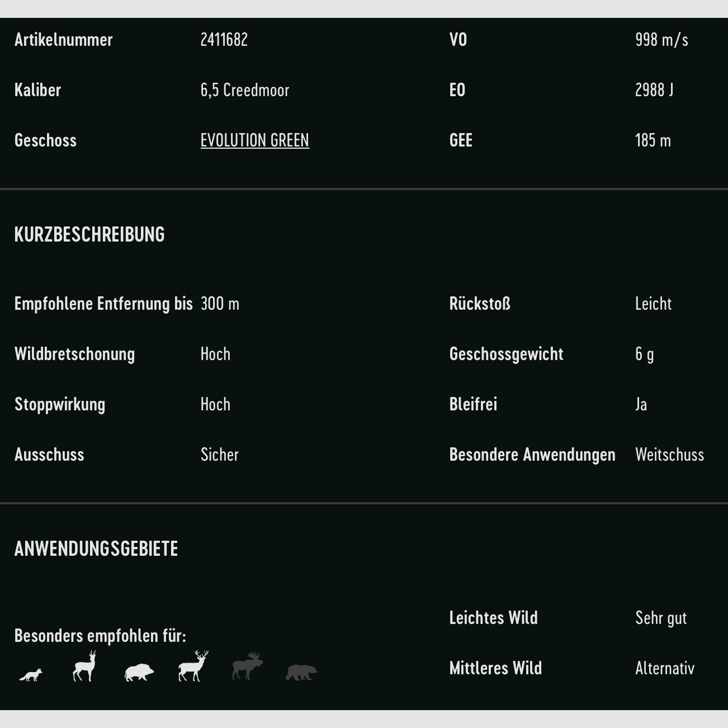Click the greyed-out moose icon
This screenshot has width=728, height=728.
coord(247,666)
